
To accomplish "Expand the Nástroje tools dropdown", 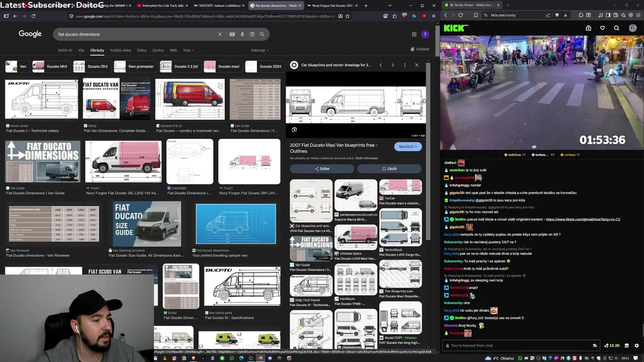I will point(260,50).
